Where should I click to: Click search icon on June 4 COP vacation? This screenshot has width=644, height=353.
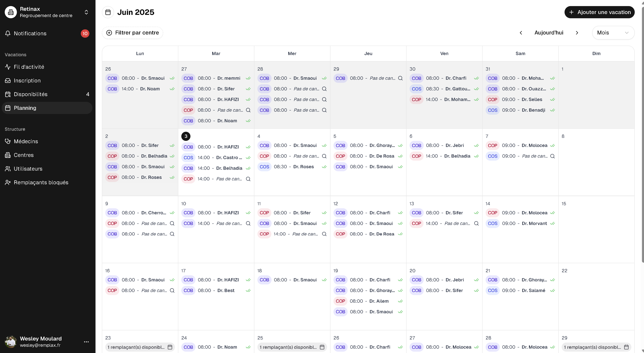pos(324,156)
